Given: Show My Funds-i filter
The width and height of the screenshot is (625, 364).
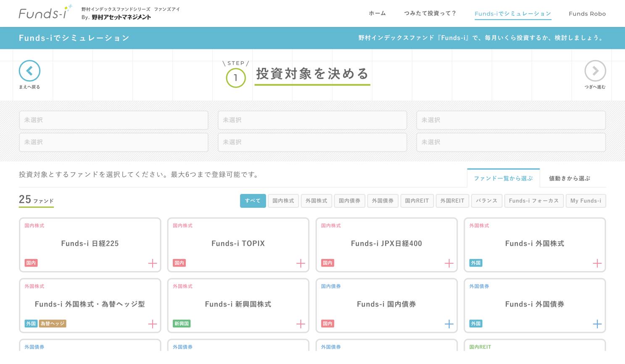Looking at the screenshot, I should [x=586, y=201].
